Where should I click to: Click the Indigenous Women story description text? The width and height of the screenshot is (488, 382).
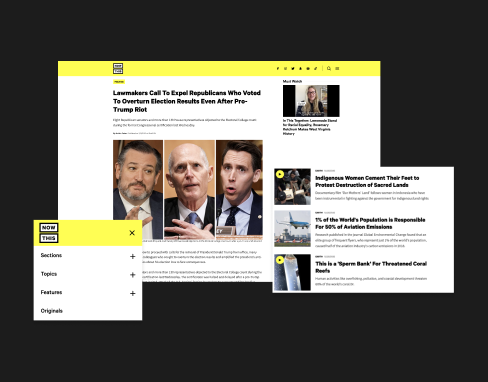click(x=372, y=196)
